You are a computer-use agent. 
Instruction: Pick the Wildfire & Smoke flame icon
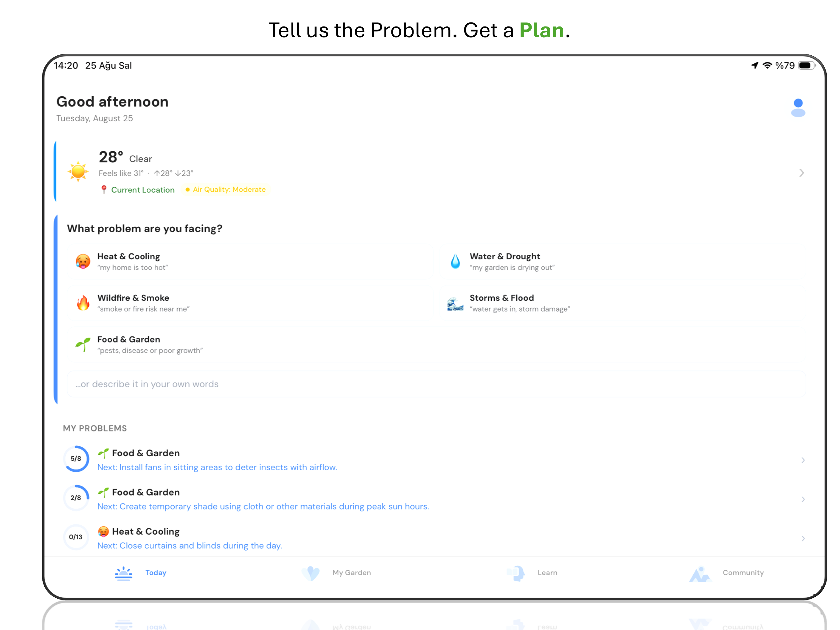click(x=83, y=303)
